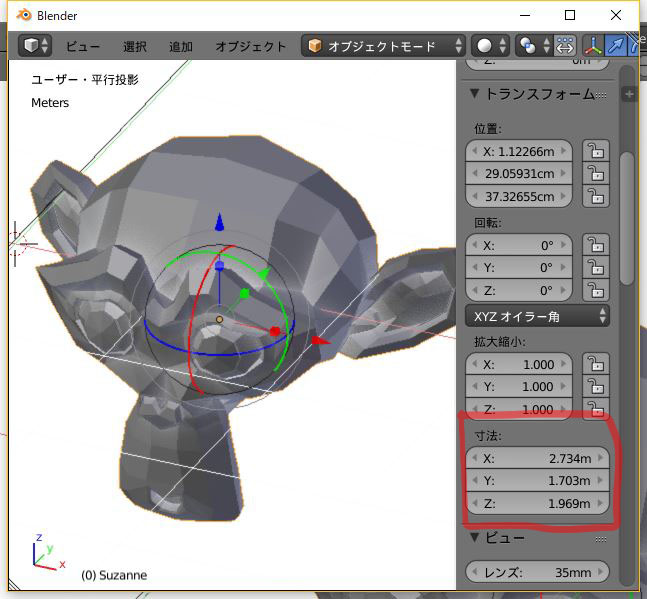This screenshot has height=599, width=647.
Task: Click the XYZ axis orientation indicator
Action: (x=49, y=552)
